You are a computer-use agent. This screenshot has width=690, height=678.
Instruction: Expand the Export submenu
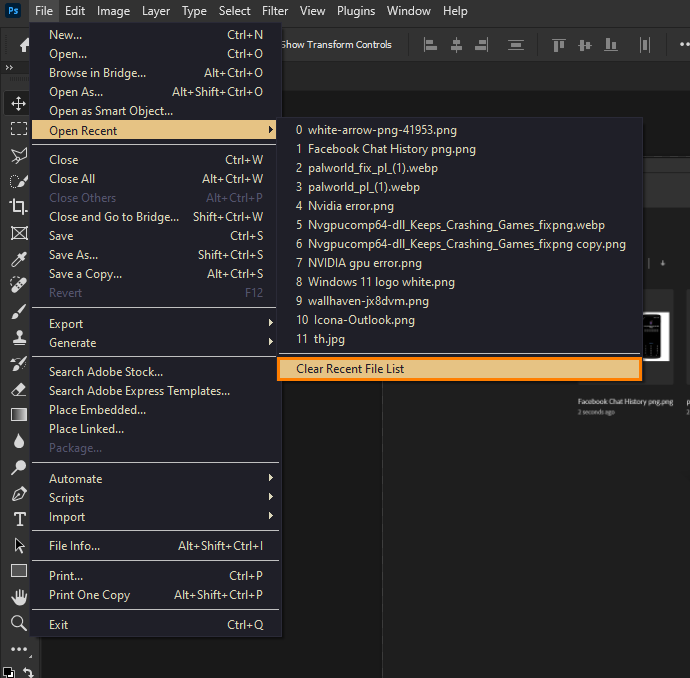click(x=153, y=324)
